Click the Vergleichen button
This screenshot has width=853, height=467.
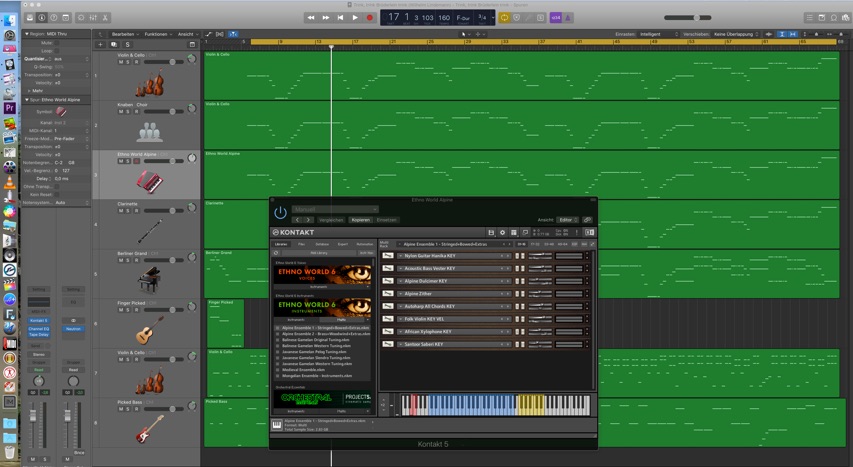[x=331, y=220]
